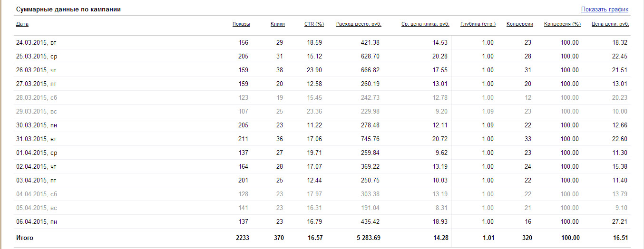Sort table by 'Дата' column header
The image size is (644, 249).
(22, 24)
